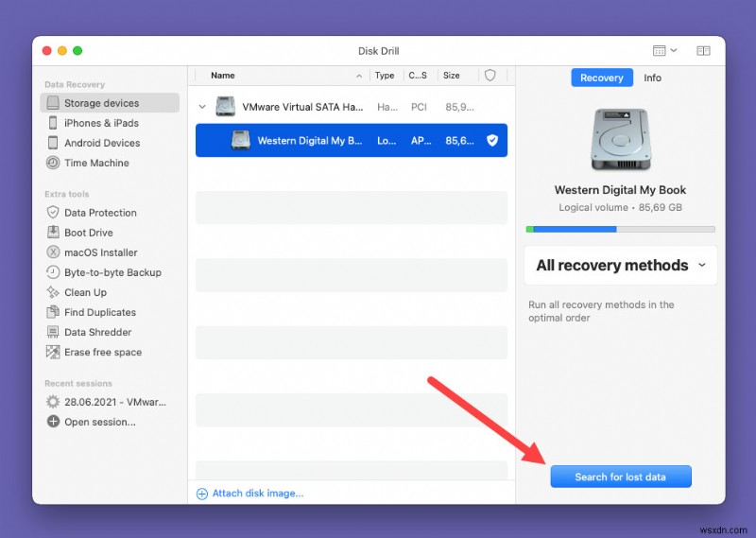Open Byte-to-byte Backup tool
This screenshot has height=538, width=756.
(104, 272)
